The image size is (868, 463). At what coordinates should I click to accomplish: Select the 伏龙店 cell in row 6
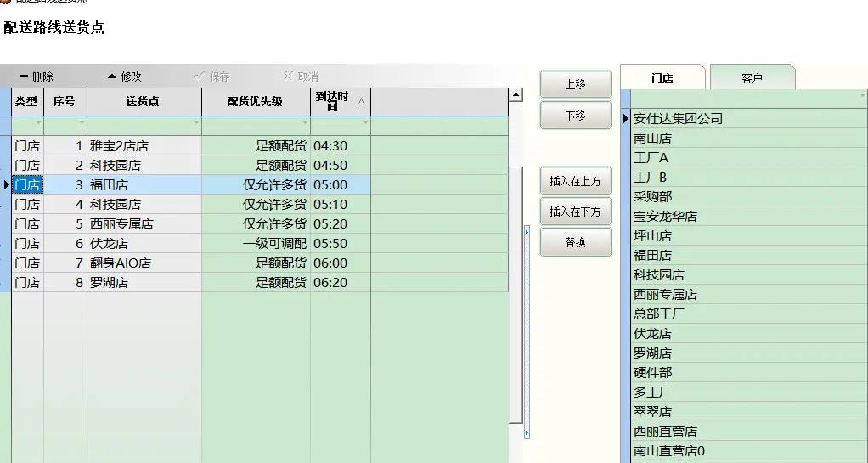144,244
